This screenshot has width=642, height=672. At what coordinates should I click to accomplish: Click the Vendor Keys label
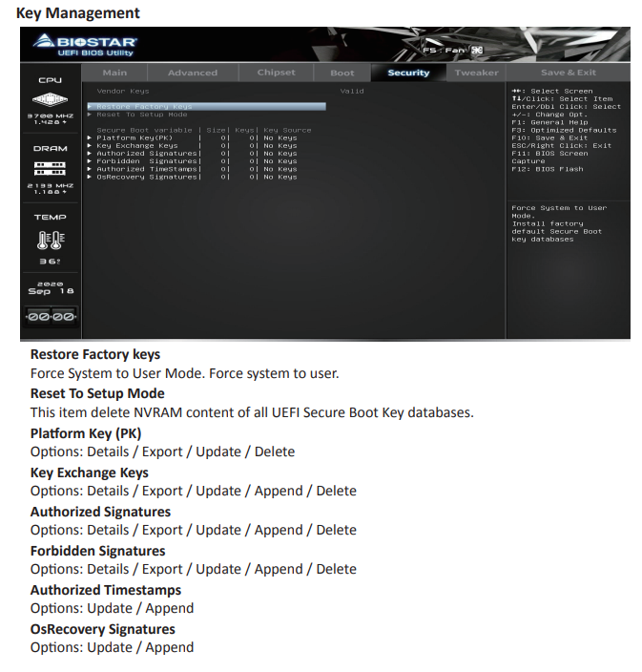click(x=123, y=91)
